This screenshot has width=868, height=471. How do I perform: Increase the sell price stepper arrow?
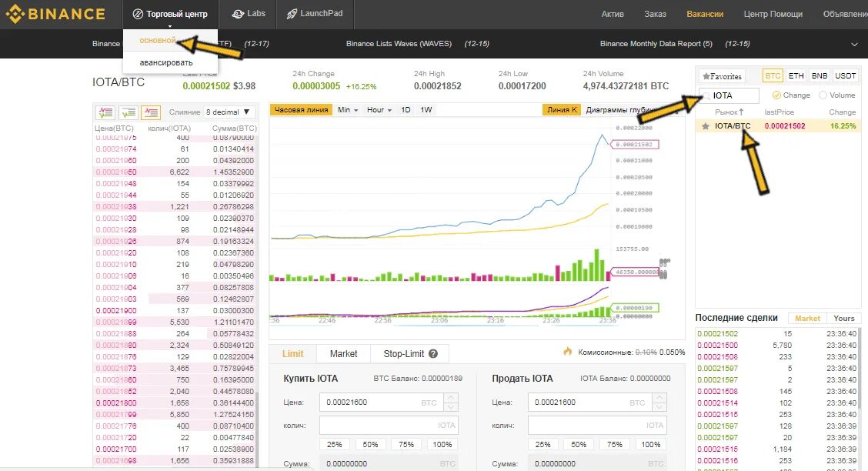click(x=659, y=398)
